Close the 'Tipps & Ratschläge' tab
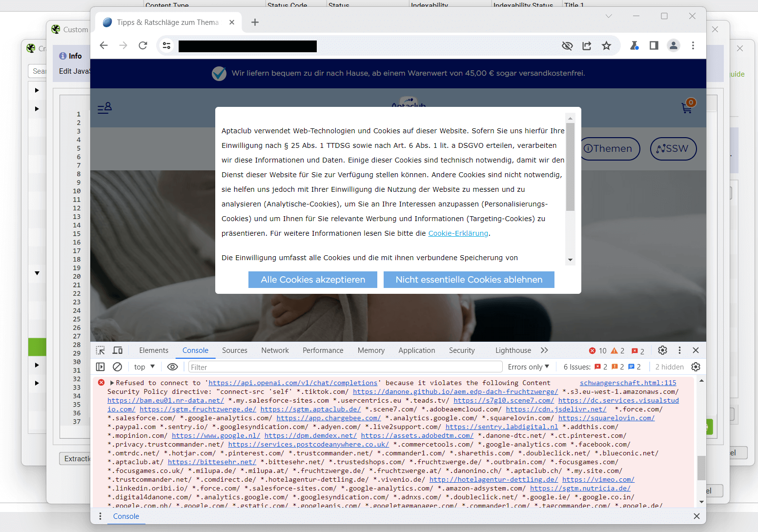758x532 pixels. tap(232, 22)
